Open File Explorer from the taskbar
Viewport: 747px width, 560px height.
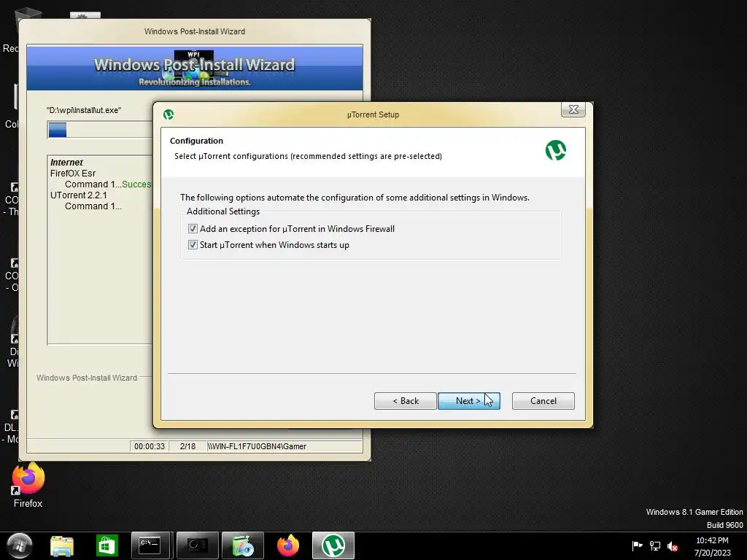[62, 545]
